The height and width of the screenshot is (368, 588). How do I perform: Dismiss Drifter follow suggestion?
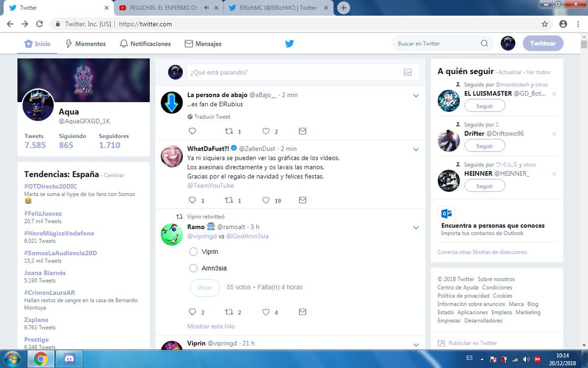[554, 134]
